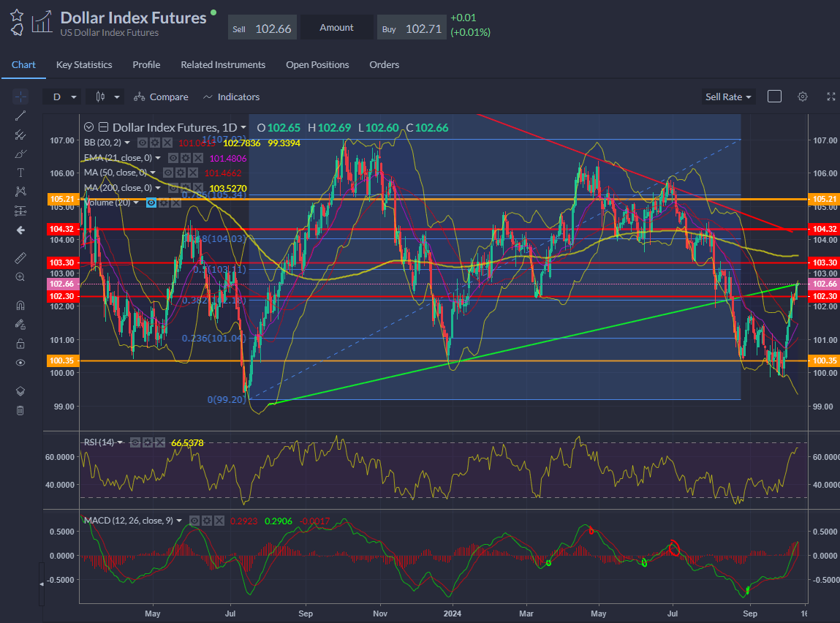
Task: Open MACD indicator settings gear
Action: tap(207, 521)
